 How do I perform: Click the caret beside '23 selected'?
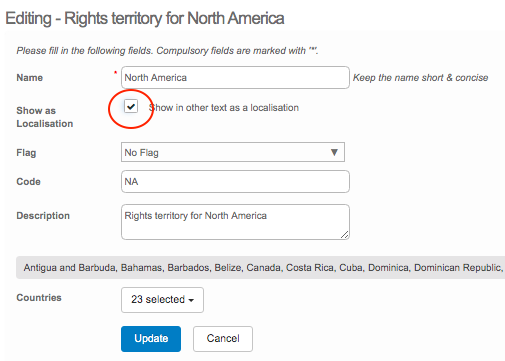point(191,300)
